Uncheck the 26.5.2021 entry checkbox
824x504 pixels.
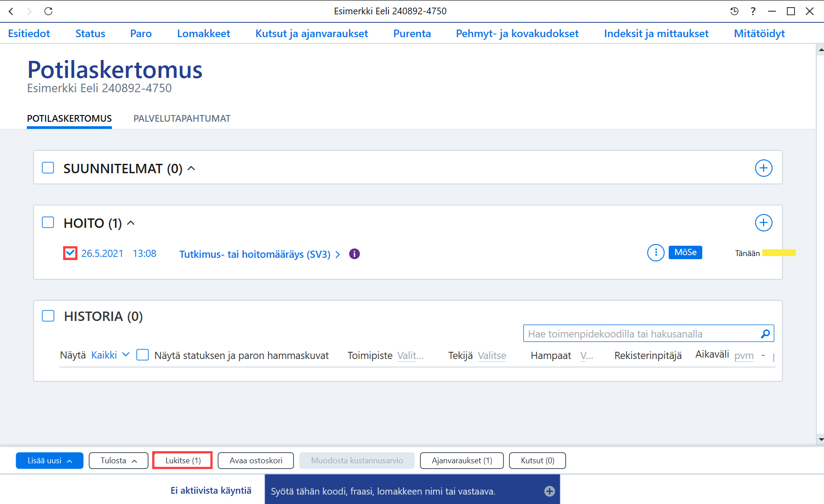[70, 253]
